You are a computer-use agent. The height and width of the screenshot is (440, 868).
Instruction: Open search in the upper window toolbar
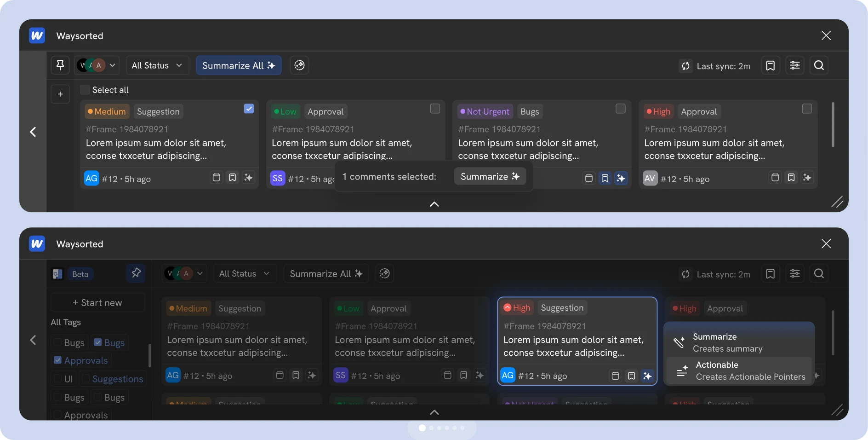819,65
